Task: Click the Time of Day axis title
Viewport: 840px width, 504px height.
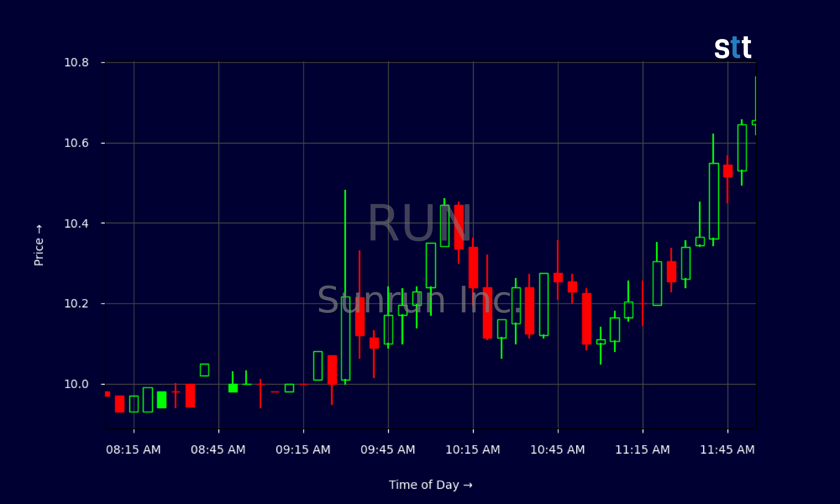Action: tap(431, 485)
